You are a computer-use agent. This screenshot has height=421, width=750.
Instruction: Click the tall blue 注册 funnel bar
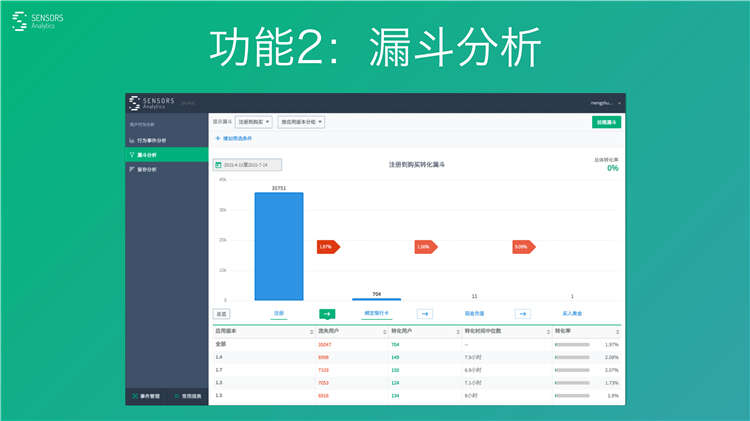[x=279, y=246]
